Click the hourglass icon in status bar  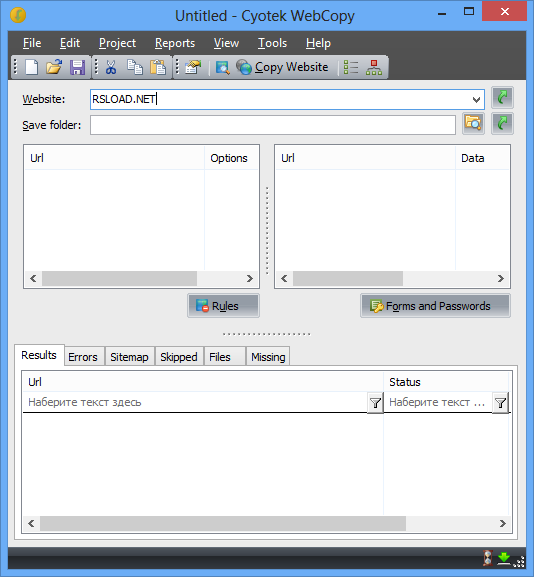tap(488, 558)
